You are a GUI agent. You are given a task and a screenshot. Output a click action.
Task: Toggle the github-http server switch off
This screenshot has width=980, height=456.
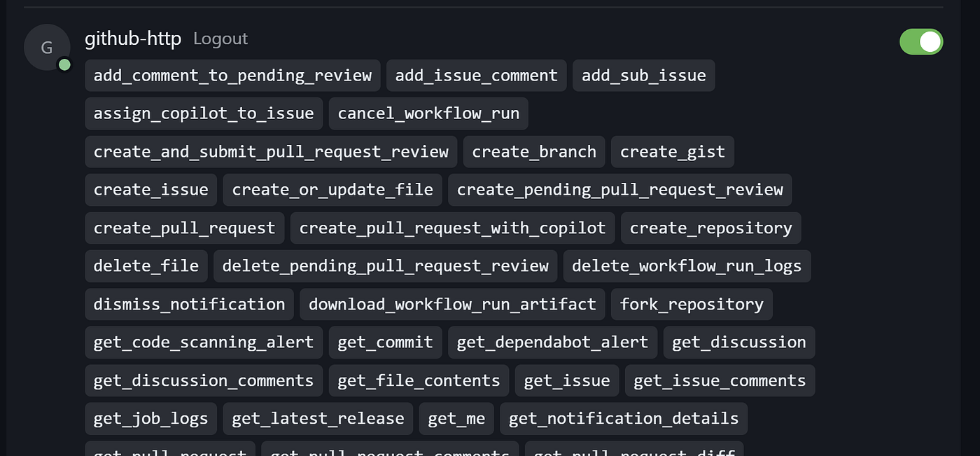[920, 42]
